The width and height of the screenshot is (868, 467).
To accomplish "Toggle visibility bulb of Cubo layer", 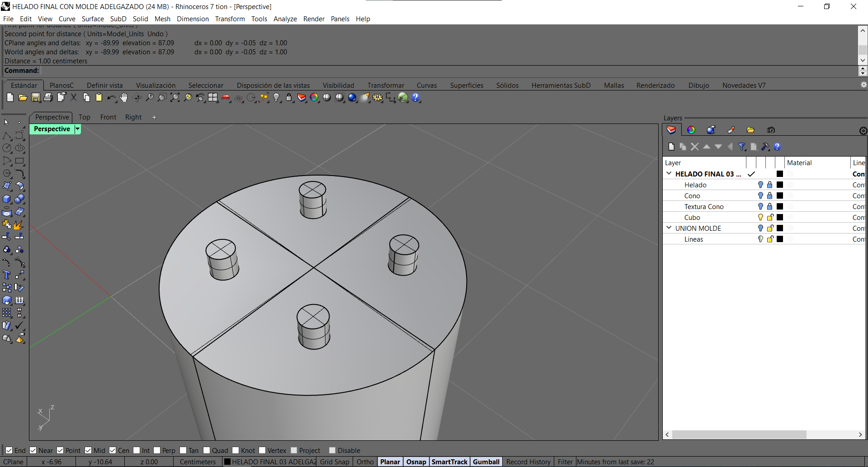I will (x=760, y=217).
